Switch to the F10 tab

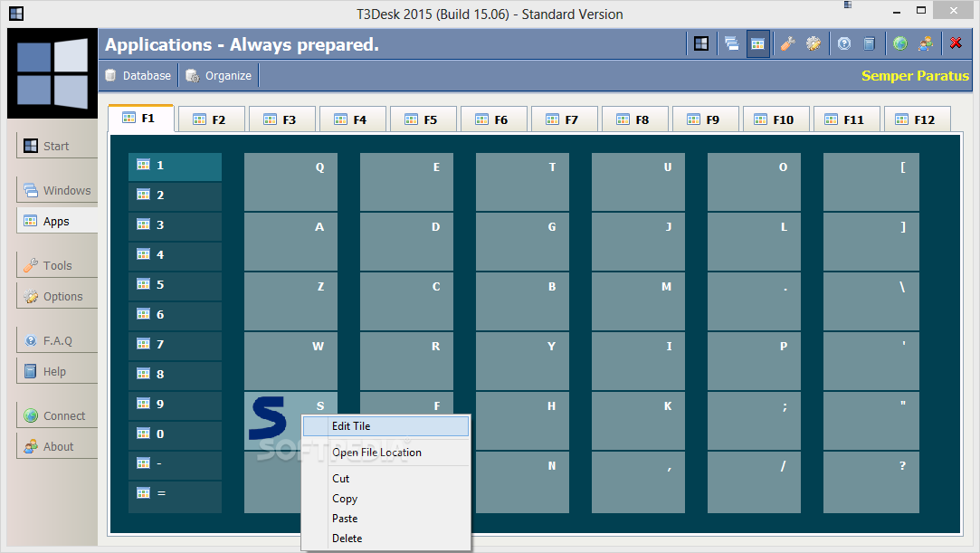tap(776, 119)
